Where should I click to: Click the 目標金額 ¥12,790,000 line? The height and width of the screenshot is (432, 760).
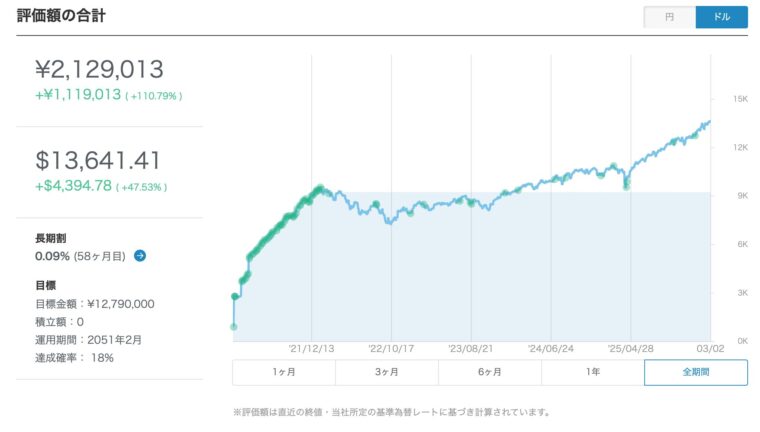point(95,304)
